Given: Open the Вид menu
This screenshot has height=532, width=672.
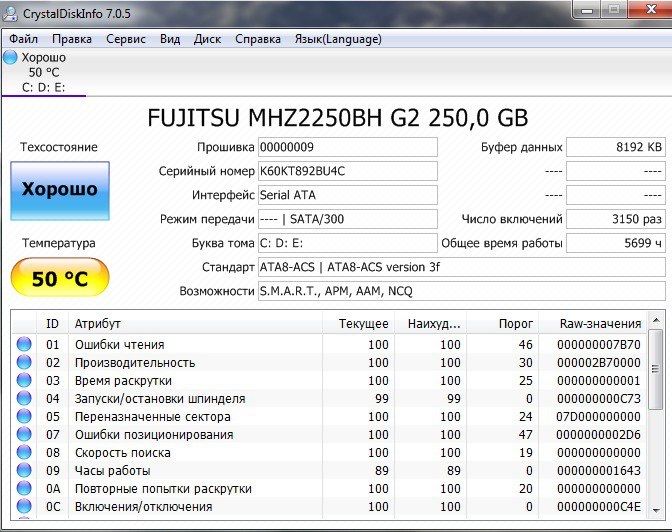Looking at the screenshot, I should [170, 39].
